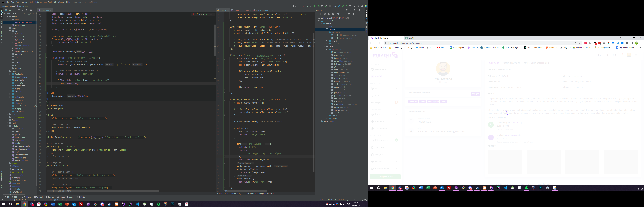Open the Database Changes tool window button

point(65,197)
